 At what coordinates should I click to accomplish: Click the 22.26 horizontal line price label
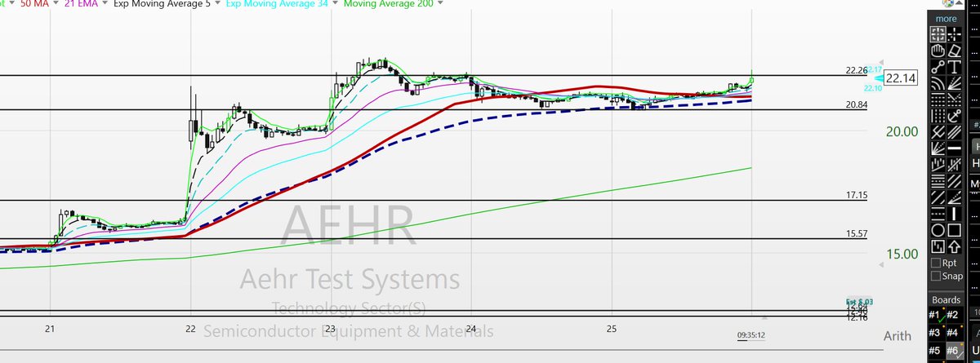coord(855,70)
